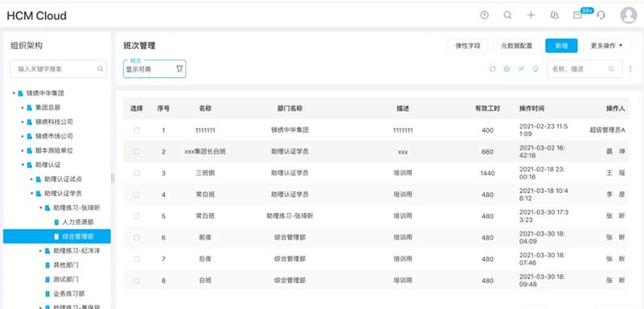Select the 其他部门 tree item
Viewport: 644px width, 309px height.
click(66, 265)
